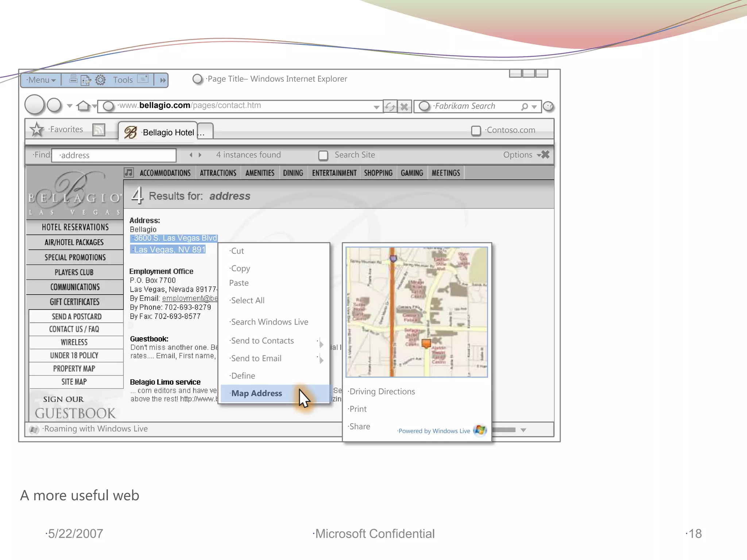Click the page icon before title
This screenshot has height=560, width=747.
(197, 79)
